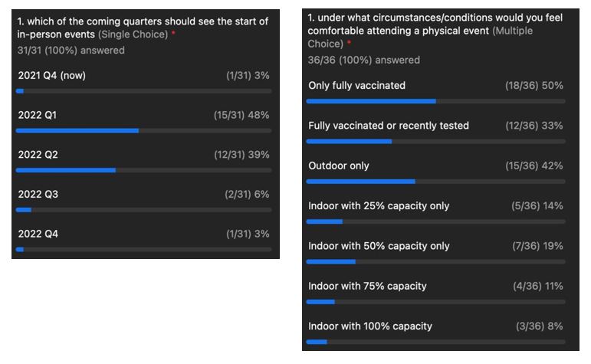Screen dimensions: 591x364
Task: Select Indoor with 25% capacity only
Action: click(x=379, y=206)
